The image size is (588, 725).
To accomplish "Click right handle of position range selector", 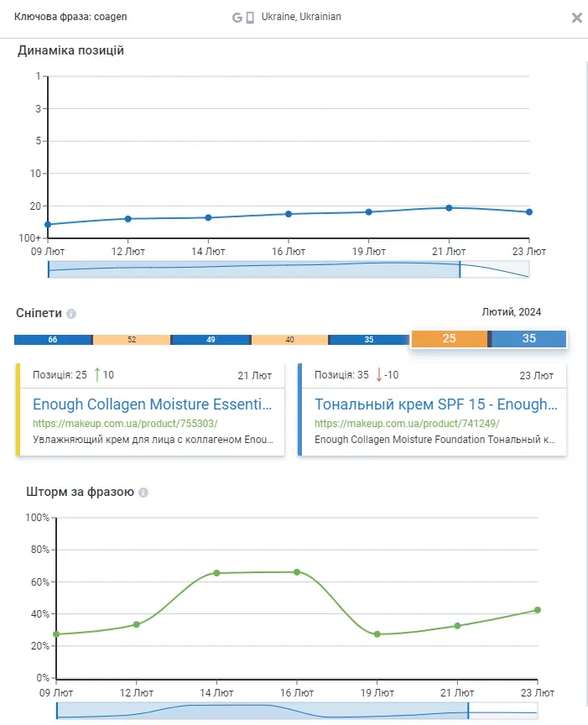I will (x=460, y=269).
